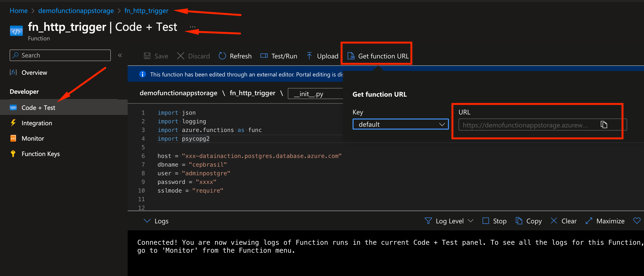The width and height of the screenshot is (644, 276).
Task: Click the Upload arrow icon
Action: click(x=309, y=56)
